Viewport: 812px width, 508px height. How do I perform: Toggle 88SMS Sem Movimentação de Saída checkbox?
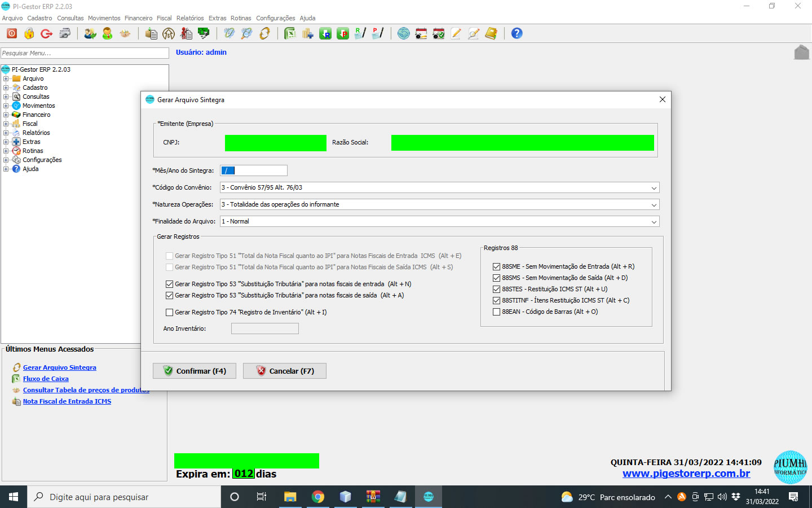tap(496, 278)
